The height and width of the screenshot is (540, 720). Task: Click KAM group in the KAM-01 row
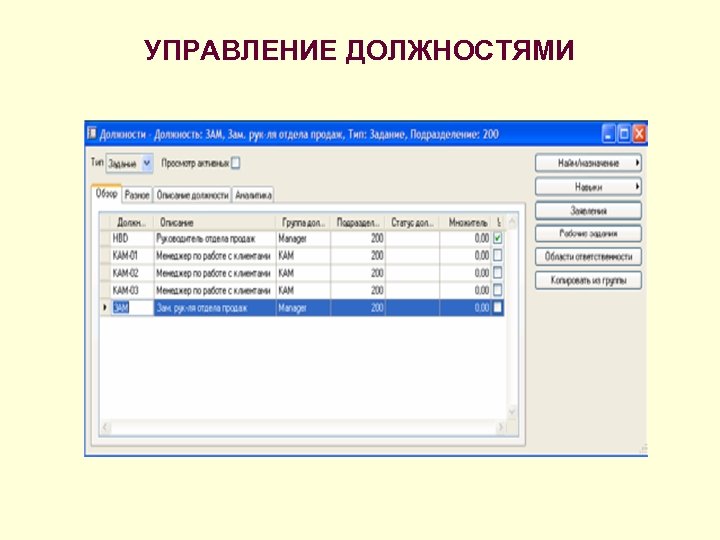286,256
